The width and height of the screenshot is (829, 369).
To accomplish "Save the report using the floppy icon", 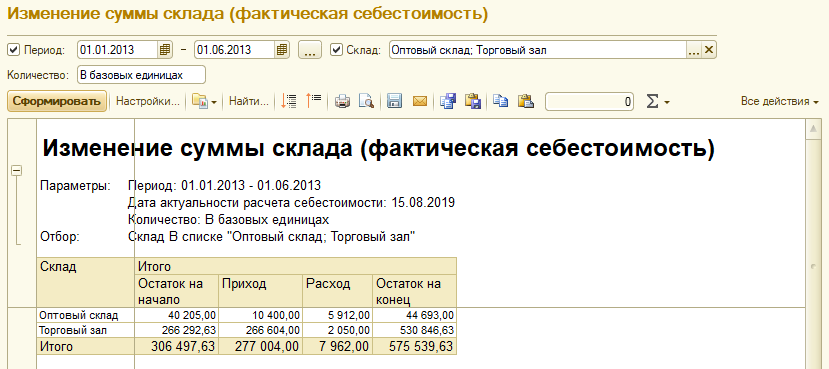I will [394, 101].
